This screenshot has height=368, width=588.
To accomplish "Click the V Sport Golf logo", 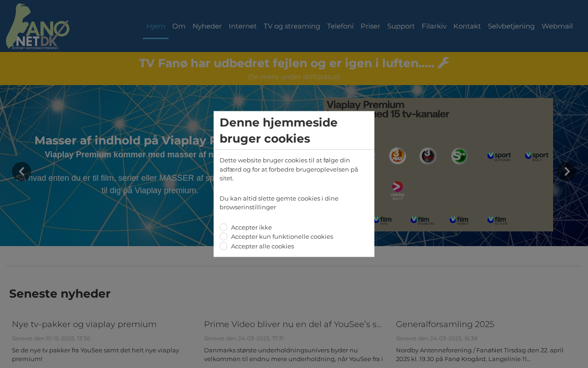I will [x=537, y=156].
